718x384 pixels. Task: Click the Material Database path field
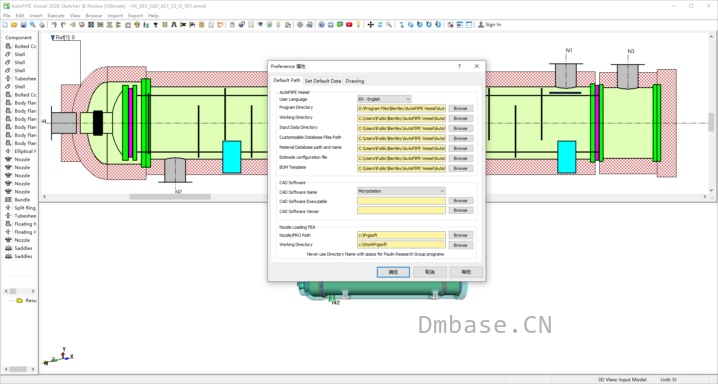point(401,148)
